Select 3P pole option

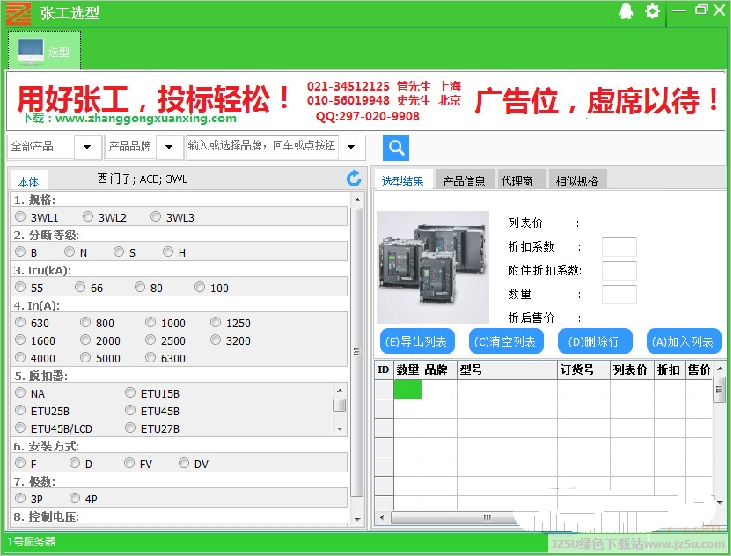21,498
